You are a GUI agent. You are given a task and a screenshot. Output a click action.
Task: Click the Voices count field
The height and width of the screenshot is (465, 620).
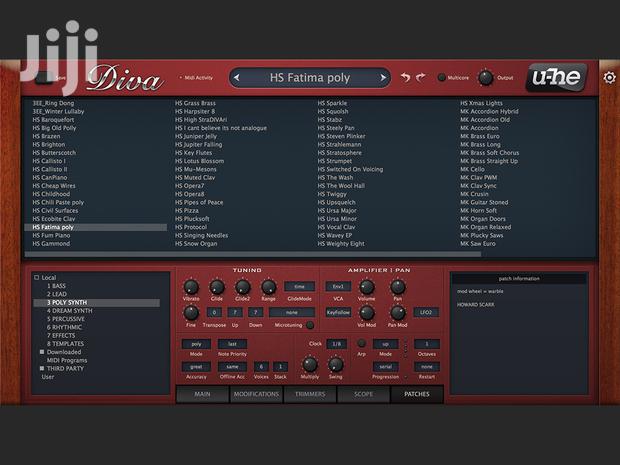261,367
